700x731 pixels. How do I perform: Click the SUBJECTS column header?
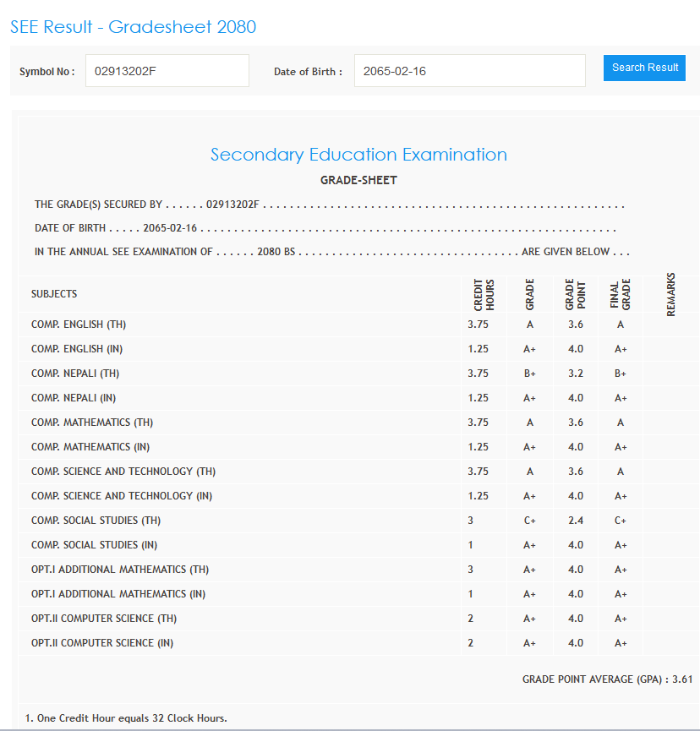[x=54, y=294]
